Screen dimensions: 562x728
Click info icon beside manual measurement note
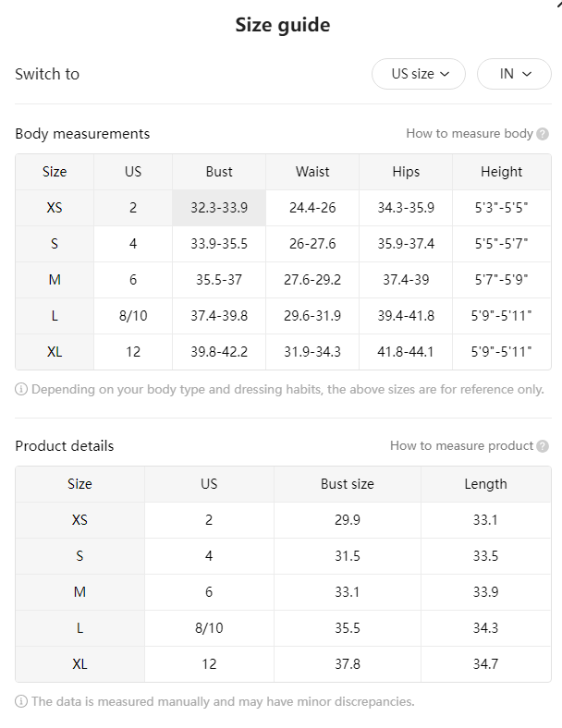pos(21,701)
